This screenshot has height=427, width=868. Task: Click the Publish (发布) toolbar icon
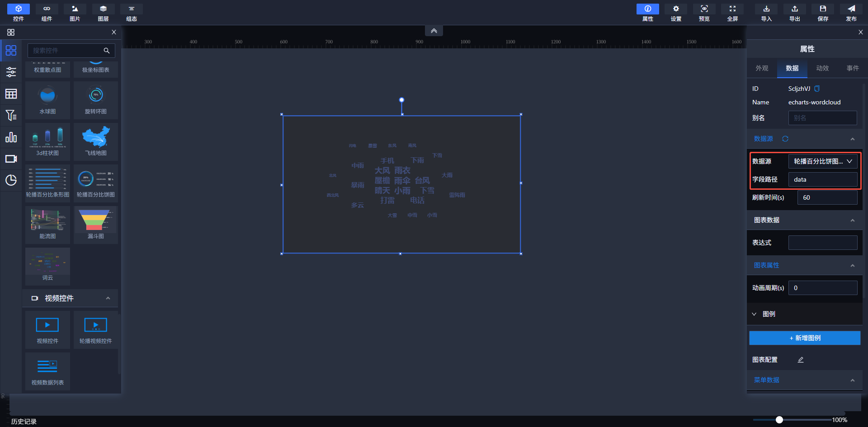[x=851, y=12]
